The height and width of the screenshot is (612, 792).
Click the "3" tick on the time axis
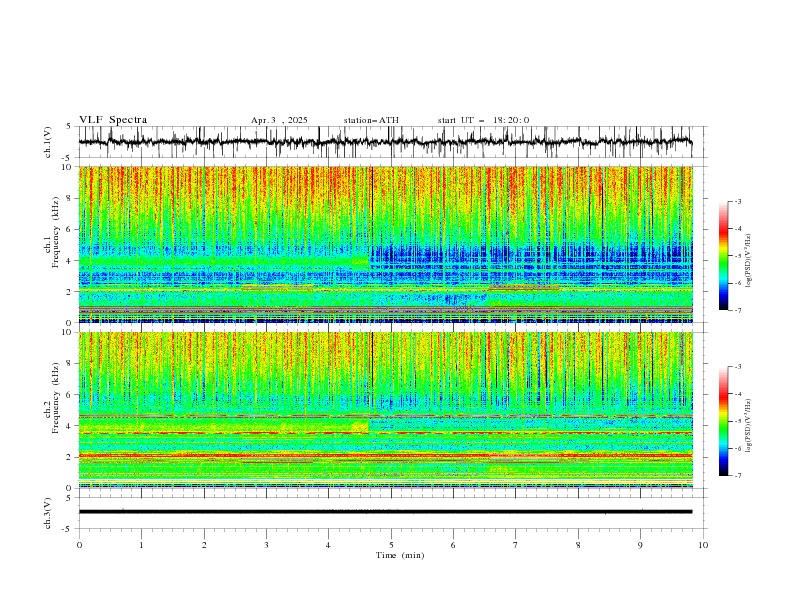coord(266,545)
